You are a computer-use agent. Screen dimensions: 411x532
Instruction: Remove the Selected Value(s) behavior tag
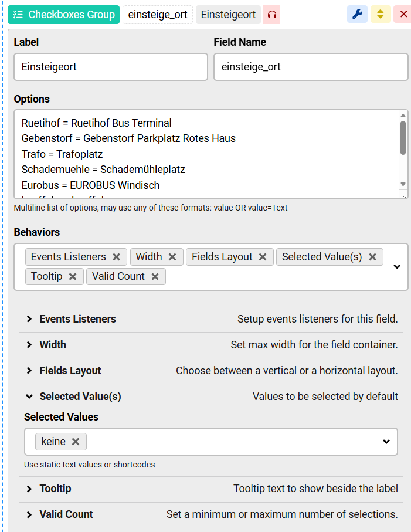[372, 257]
